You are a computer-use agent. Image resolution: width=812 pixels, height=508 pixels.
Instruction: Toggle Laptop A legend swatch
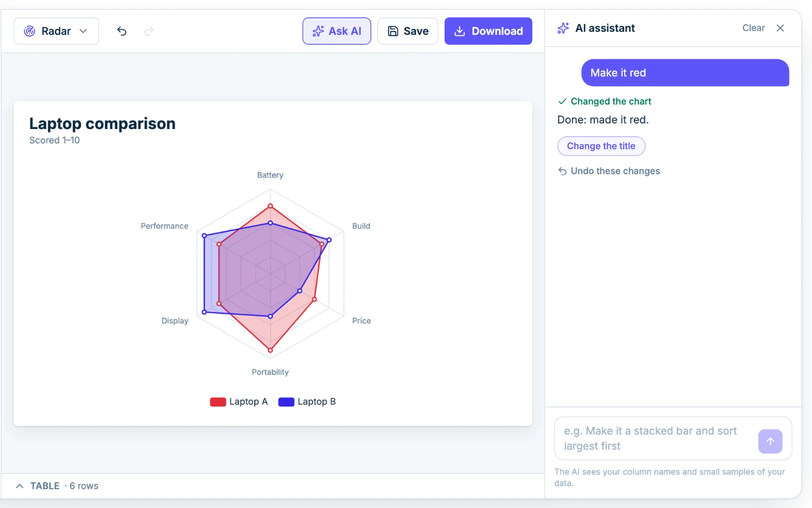[x=218, y=402]
